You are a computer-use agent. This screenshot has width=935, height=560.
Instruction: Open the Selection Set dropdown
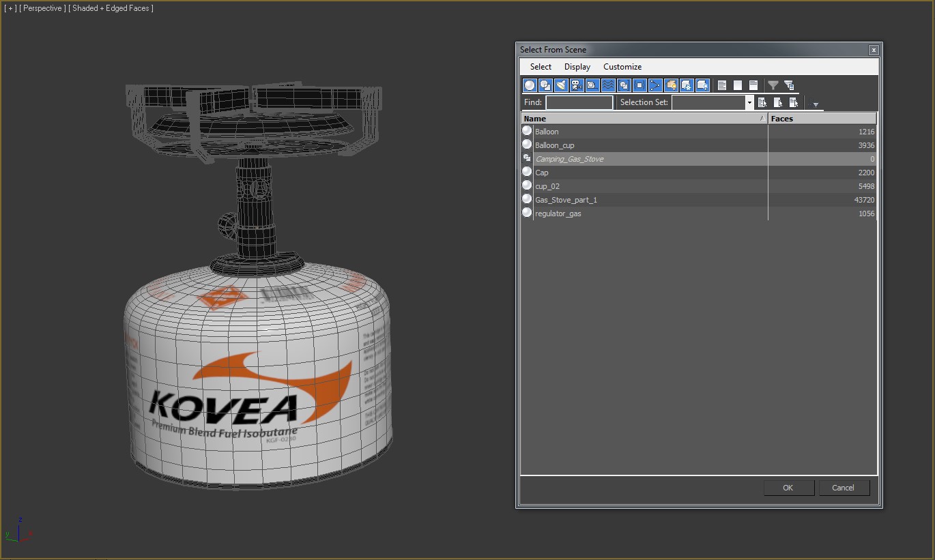pyautogui.click(x=749, y=102)
